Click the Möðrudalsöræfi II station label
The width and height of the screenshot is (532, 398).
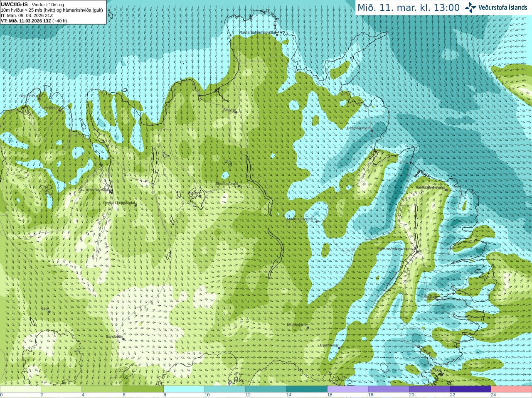301,219
